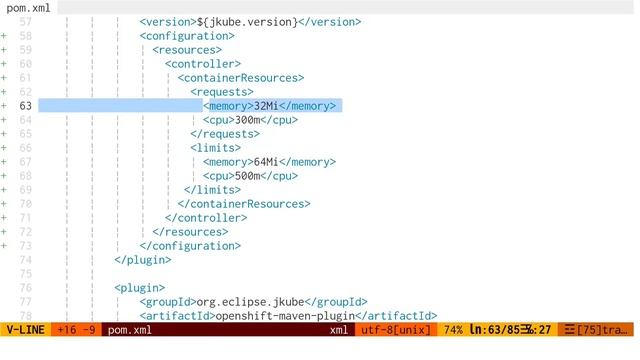Click the ln:63/85 line position segment

pos(494,329)
